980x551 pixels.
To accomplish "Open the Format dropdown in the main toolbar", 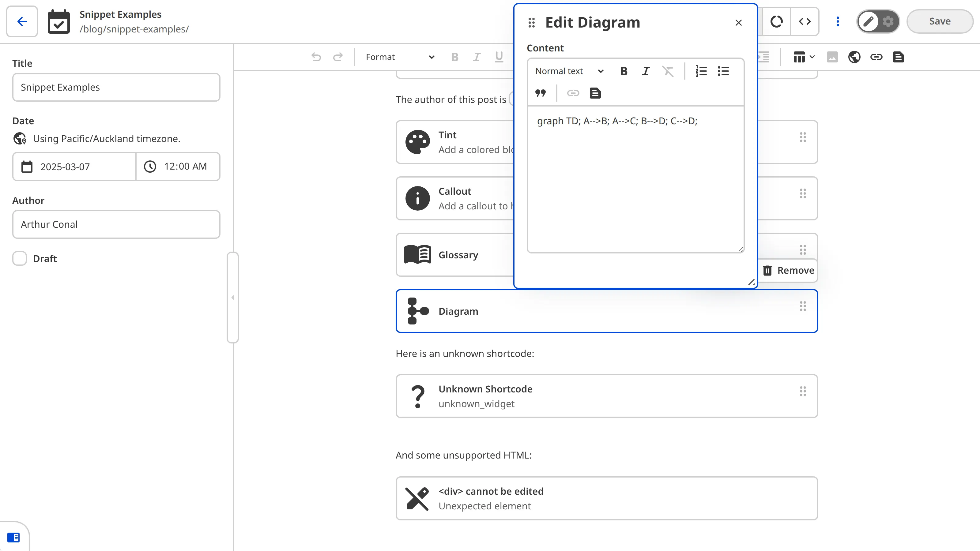I will (398, 57).
